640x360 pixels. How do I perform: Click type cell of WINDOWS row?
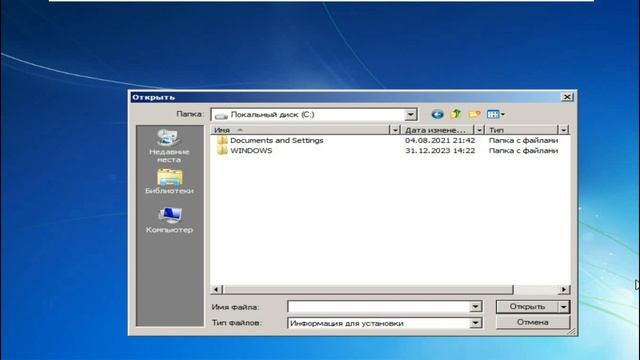[x=523, y=151]
